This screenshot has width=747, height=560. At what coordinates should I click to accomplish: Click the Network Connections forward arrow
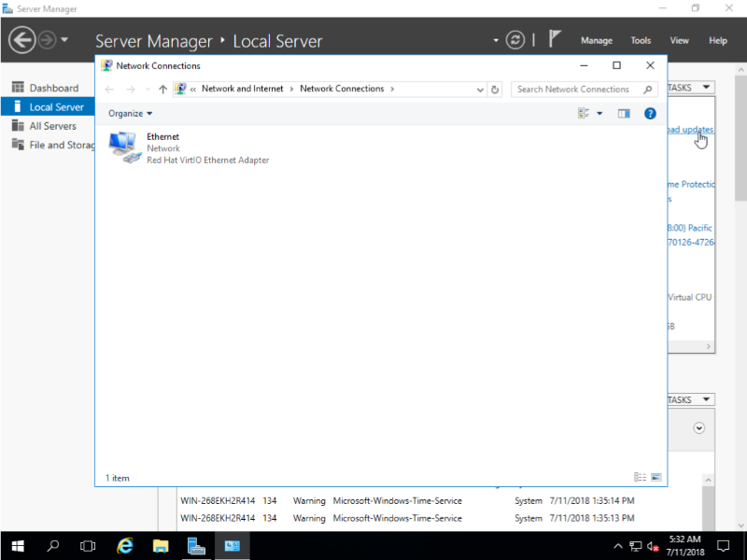point(131,90)
